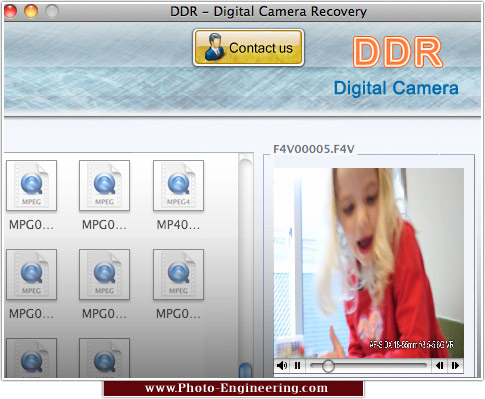Viewport: 485px width, 399px height.
Task: Select last MPEG file in second row
Action: pyautogui.click(x=178, y=274)
